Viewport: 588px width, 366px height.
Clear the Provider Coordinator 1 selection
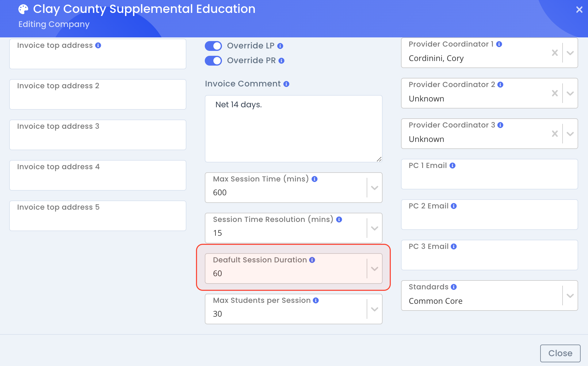coord(555,53)
